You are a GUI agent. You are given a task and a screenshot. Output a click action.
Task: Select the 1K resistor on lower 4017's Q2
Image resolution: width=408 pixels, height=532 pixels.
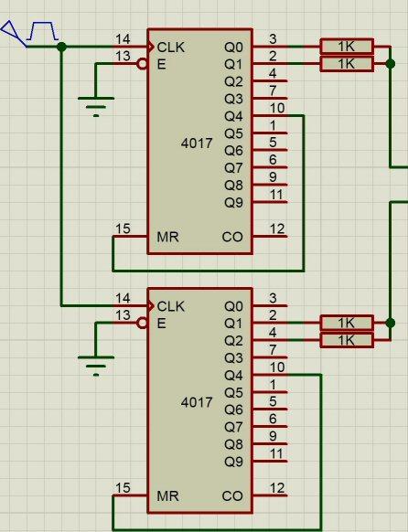tap(347, 340)
